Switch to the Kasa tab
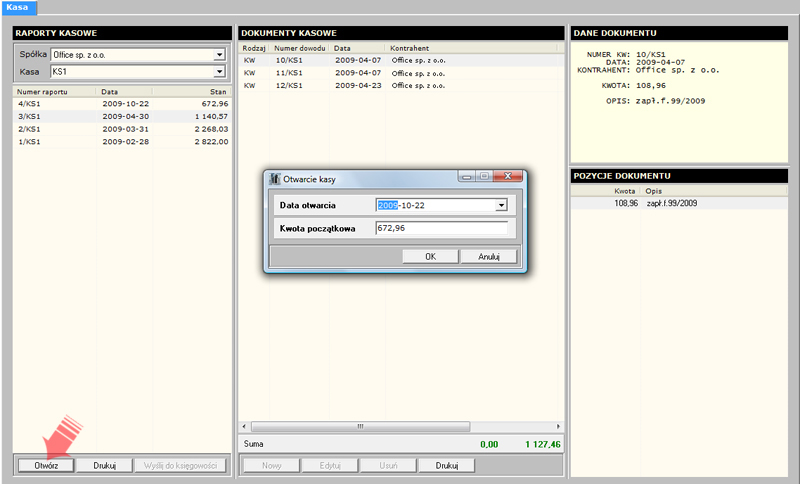Image resolution: width=800 pixels, height=484 pixels. pos(19,7)
